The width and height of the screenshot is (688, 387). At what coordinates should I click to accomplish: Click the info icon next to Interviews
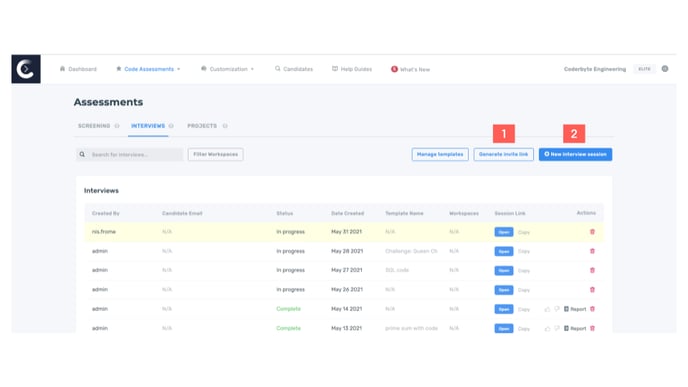pos(171,126)
